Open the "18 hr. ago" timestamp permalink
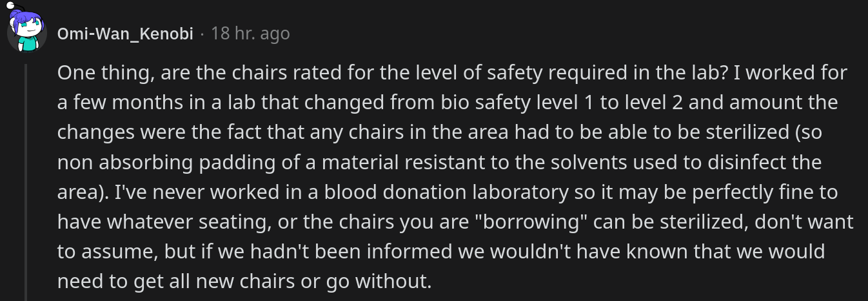The width and height of the screenshot is (868, 301). 250,34
